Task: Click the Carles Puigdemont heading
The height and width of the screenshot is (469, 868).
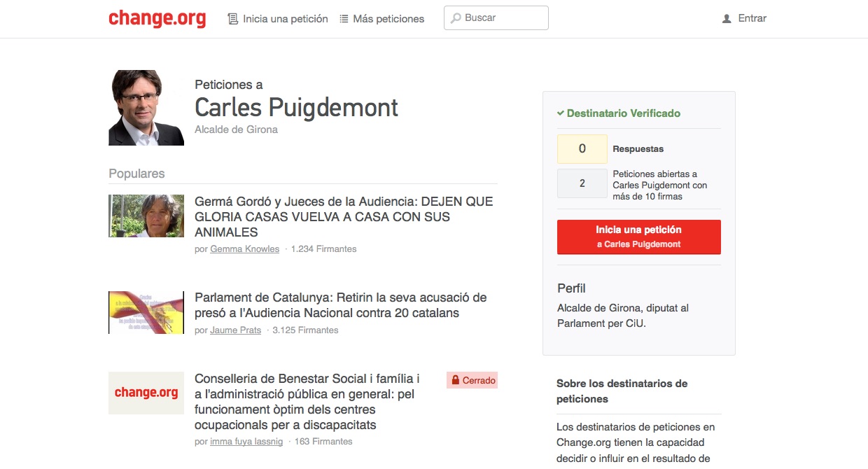Action: click(296, 108)
